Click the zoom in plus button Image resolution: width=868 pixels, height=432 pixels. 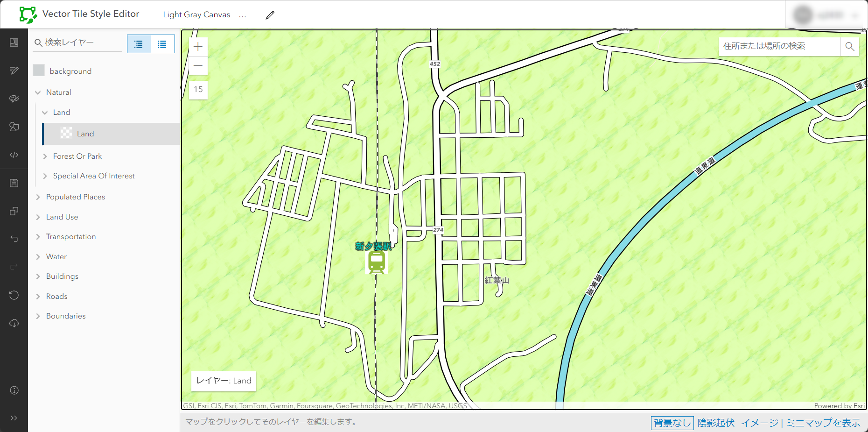click(x=198, y=46)
